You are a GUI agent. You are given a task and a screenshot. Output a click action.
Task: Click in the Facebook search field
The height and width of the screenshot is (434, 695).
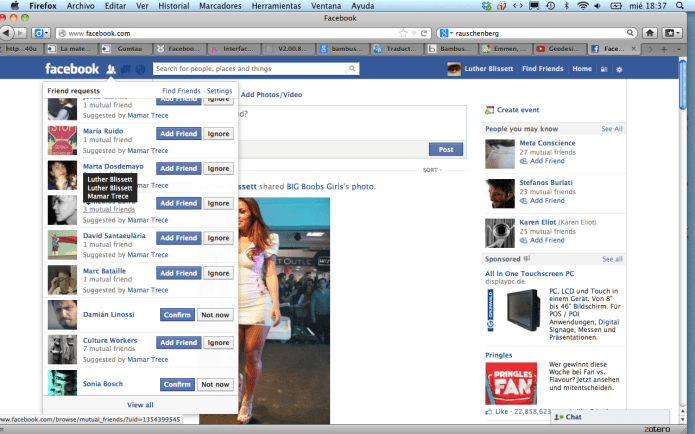coord(248,69)
